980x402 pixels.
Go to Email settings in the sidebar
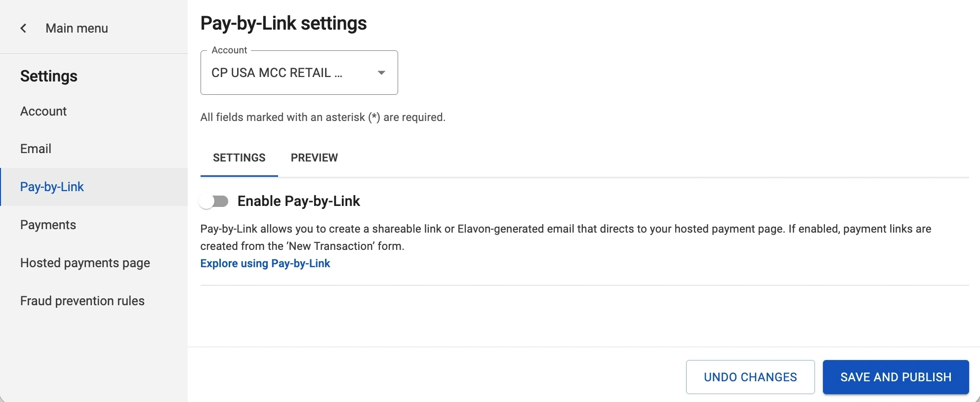[x=36, y=149]
